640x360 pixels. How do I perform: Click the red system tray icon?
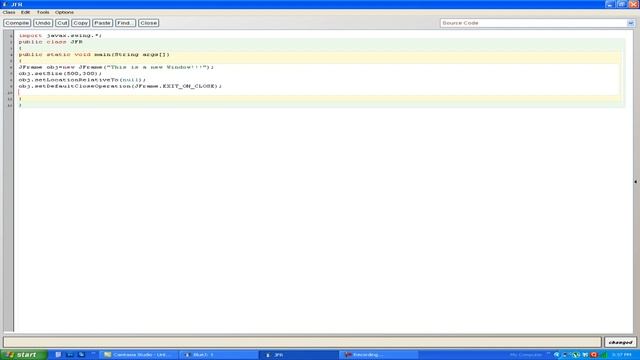(594, 355)
